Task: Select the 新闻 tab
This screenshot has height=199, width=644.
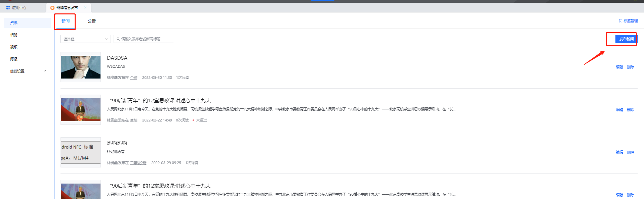Action: click(65, 21)
